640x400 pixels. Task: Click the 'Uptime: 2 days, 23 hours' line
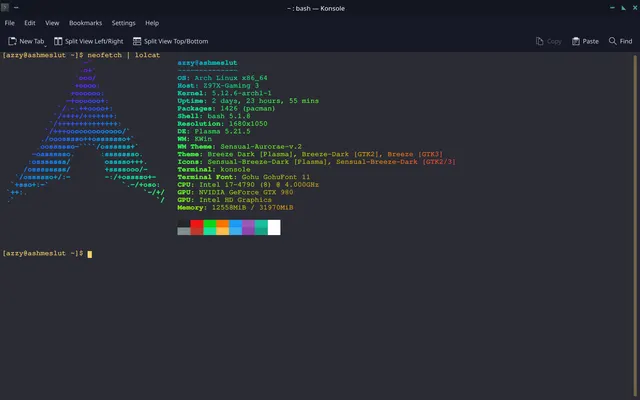point(248,101)
